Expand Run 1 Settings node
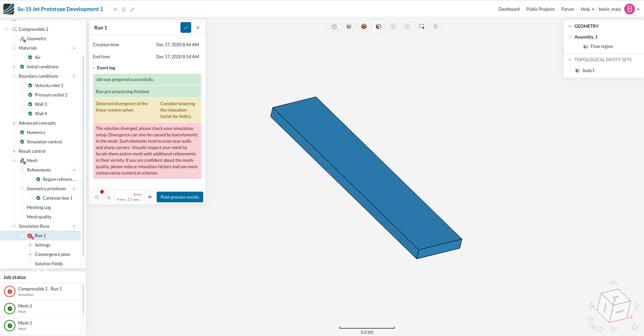The width and height of the screenshot is (644, 336). coord(30,245)
